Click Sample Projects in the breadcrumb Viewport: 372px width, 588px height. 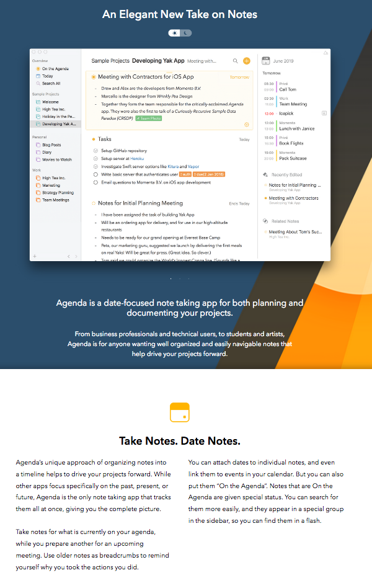pyautogui.click(x=110, y=61)
